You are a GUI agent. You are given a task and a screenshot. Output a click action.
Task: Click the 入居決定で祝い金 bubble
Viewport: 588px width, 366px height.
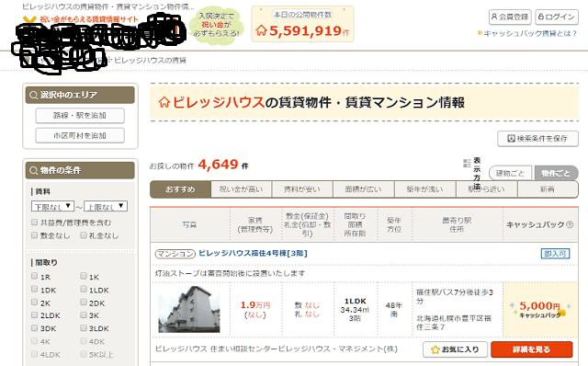point(217,25)
